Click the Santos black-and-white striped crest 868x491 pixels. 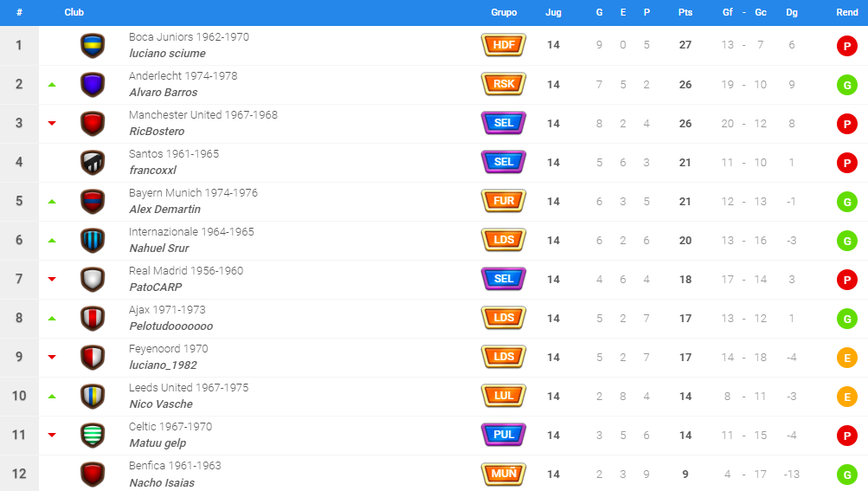(93, 163)
